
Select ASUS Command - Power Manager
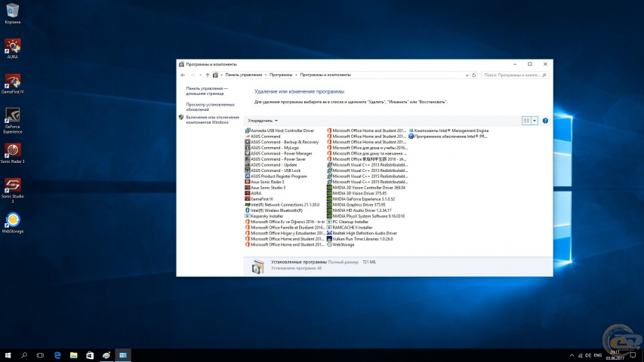click(279, 154)
